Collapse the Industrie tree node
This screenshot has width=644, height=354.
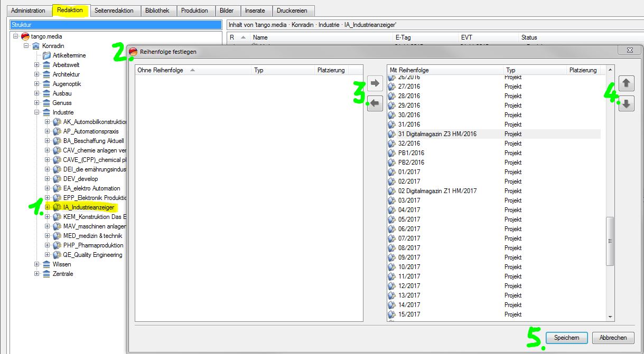pyautogui.click(x=36, y=112)
